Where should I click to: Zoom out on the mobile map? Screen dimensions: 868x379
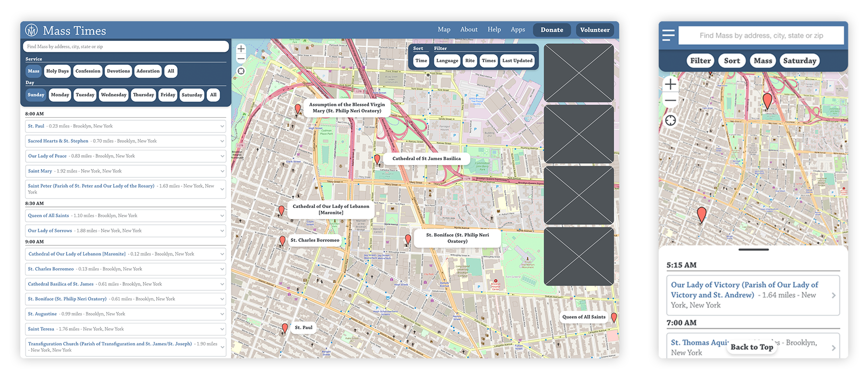[x=670, y=101]
